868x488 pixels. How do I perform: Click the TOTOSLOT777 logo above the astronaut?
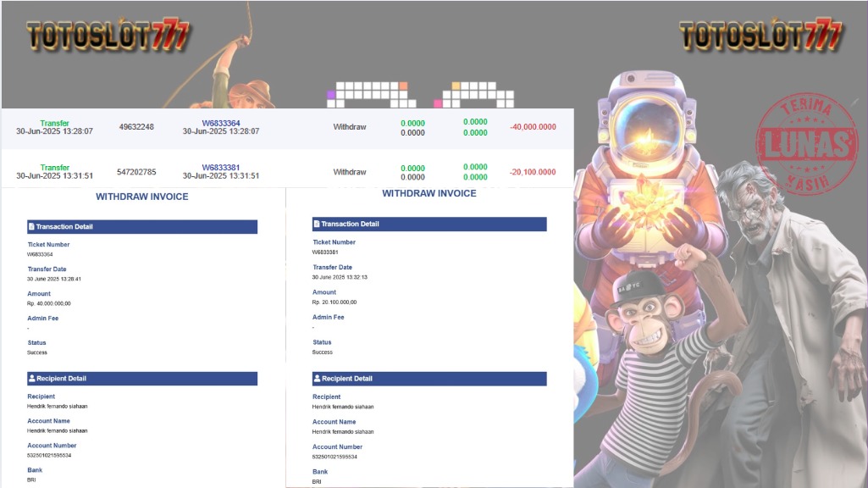761,35
